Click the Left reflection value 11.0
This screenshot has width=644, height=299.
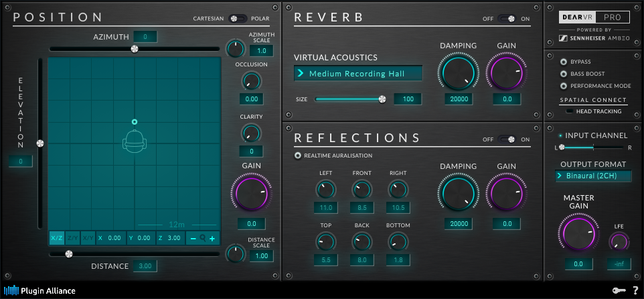[326, 208]
